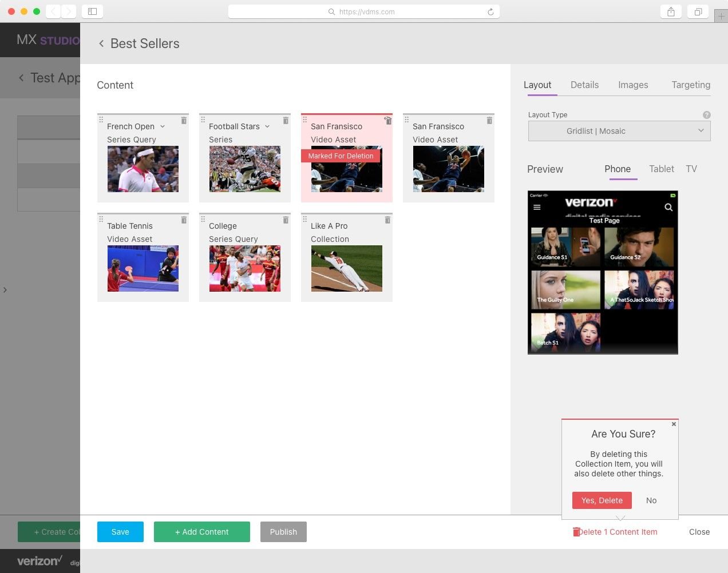Switch to the Layout tab
728x573 pixels.
(x=537, y=85)
